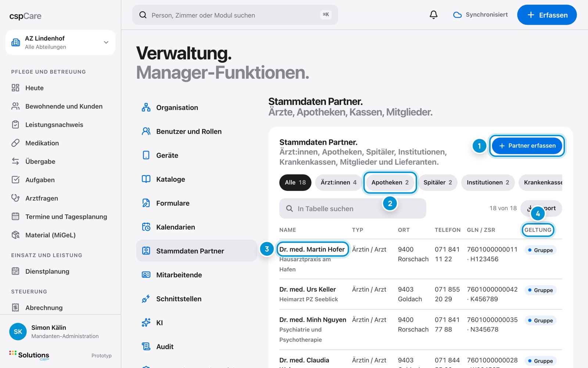The width and height of the screenshot is (588, 368).
Task: Click the Kalendarien calendar-clock icon
Action: tap(146, 227)
